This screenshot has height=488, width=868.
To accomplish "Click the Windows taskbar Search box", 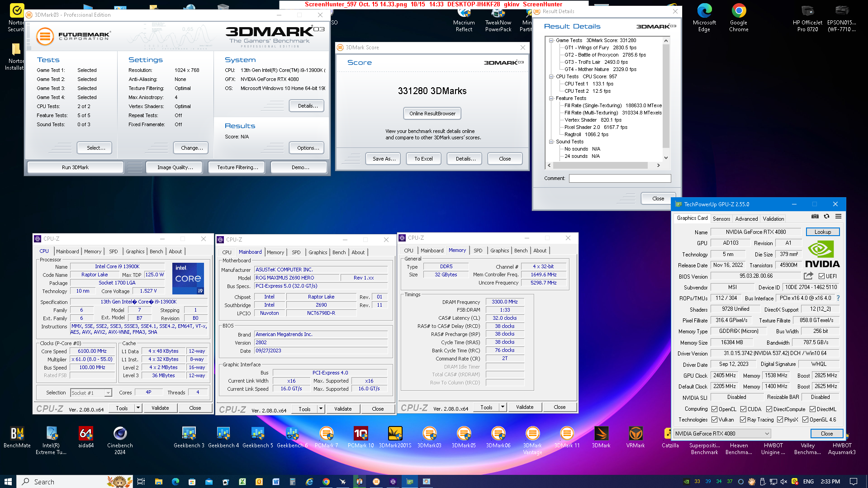I will point(75,482).
